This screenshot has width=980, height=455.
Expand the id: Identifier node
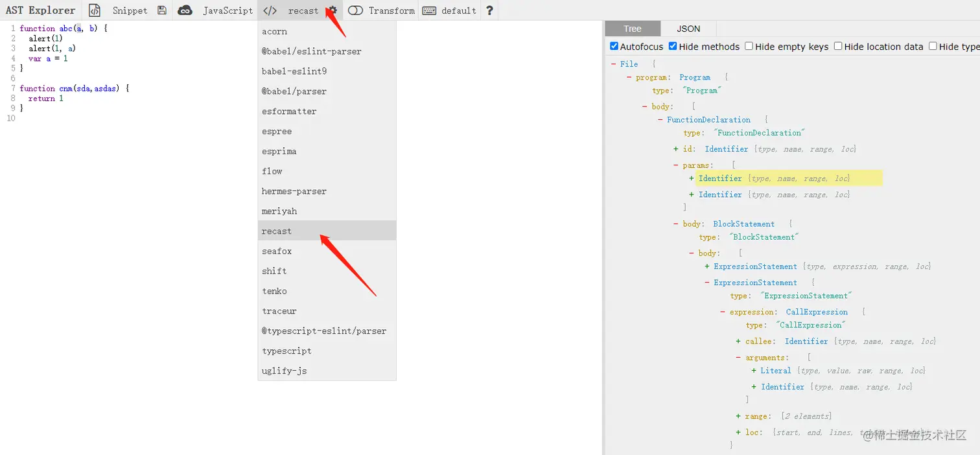676,149
